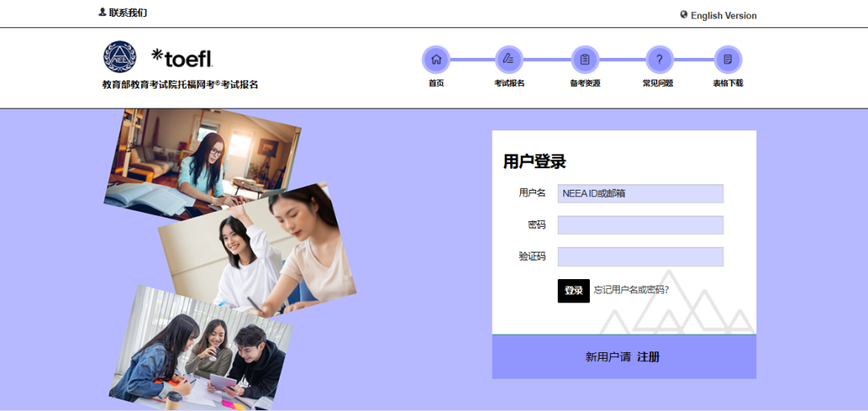Click the photo of student raising hand
Viewport: 868px width, 411px height.
(257, 250)
